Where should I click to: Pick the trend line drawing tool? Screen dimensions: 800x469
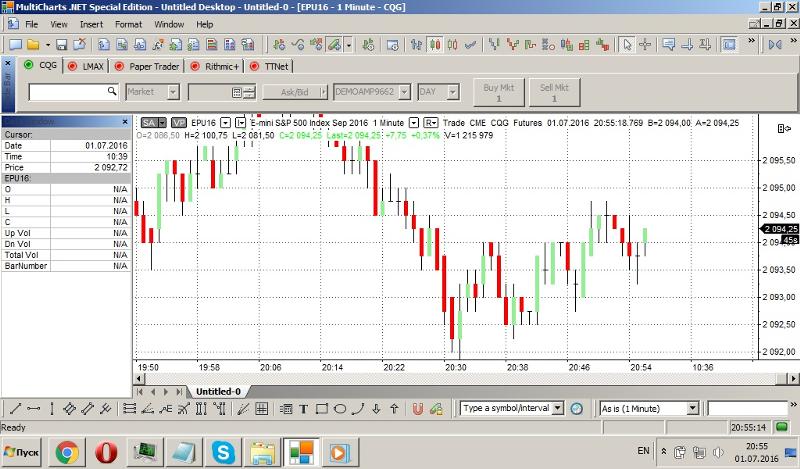tap(14, 408)
